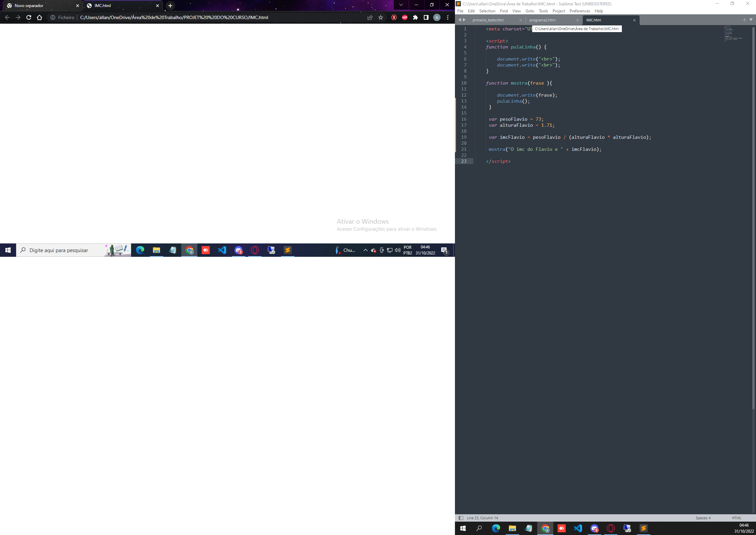Screen dimensions: 756x535
Task: Close the Novo separador tab
Action: click(78, 6)
